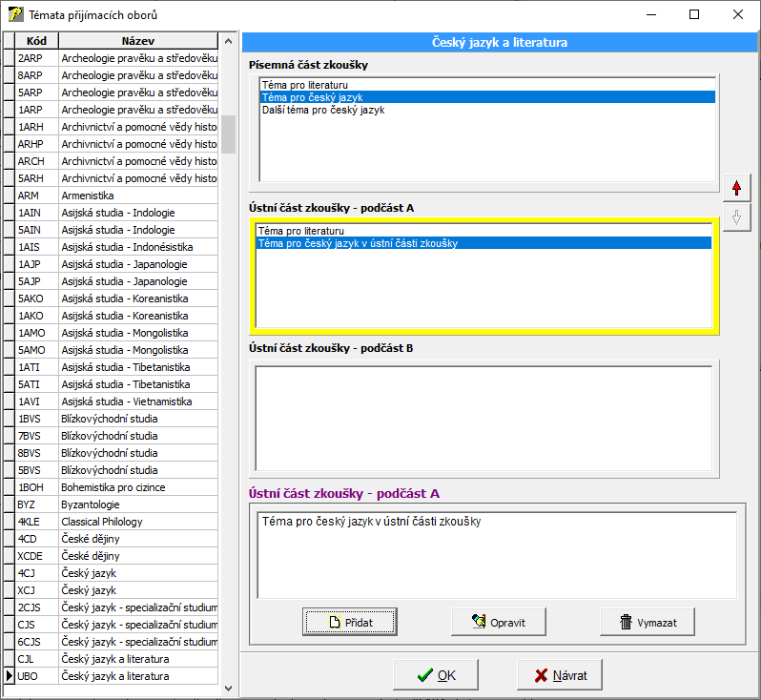The width and height of the screenshot is (761, 700).
Task: Confirm with the green check OK button
Action: point(436,675)
